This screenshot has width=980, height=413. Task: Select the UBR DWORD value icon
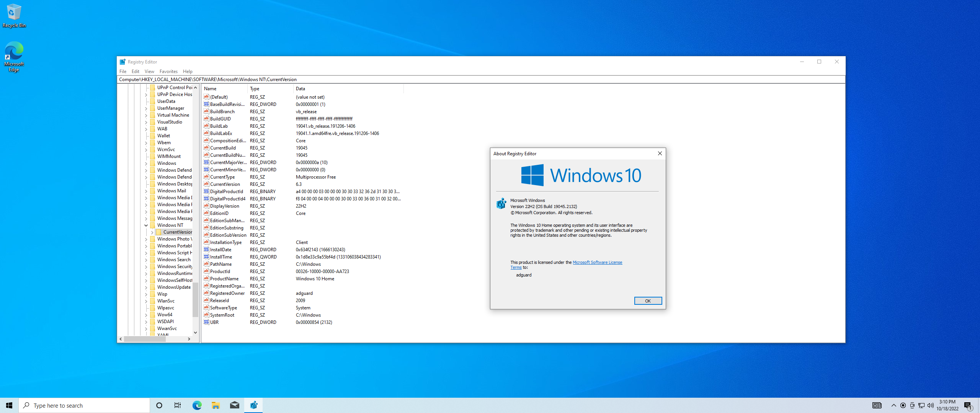click(x=206, y=322)
